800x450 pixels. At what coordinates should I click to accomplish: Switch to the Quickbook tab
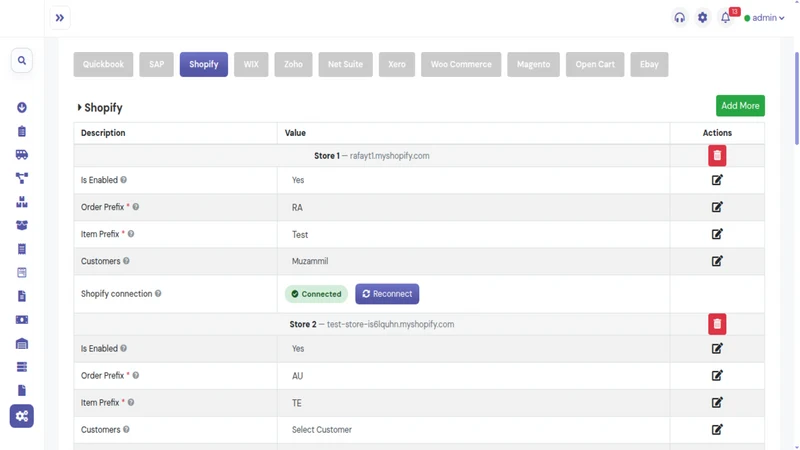[x=103, y=64]
